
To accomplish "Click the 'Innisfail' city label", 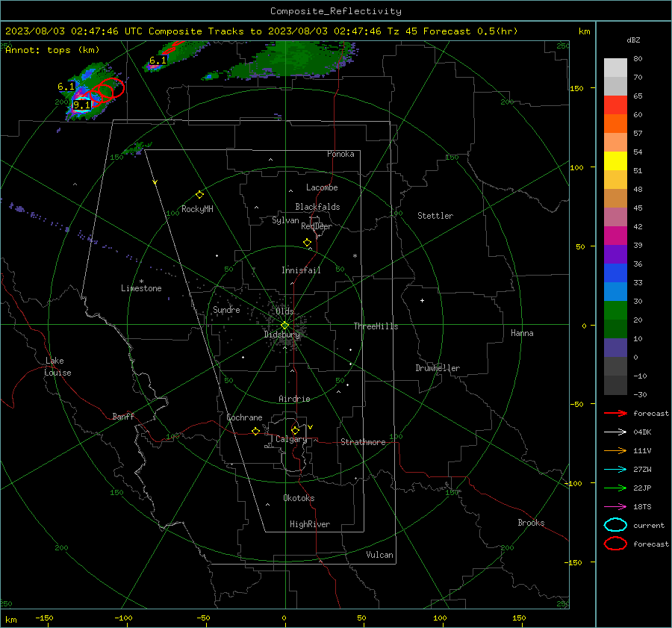I will point(301,270).
